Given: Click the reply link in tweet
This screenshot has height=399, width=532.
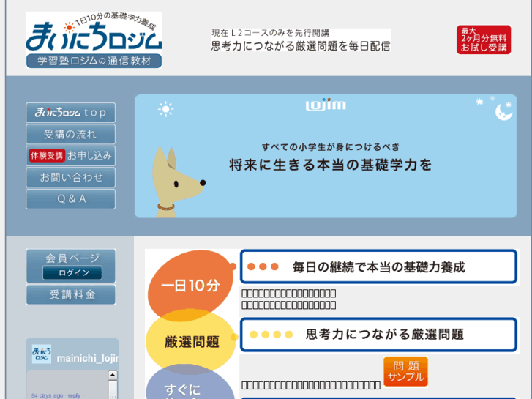Looking at the screenshot, I should click(x=74, y=395).
